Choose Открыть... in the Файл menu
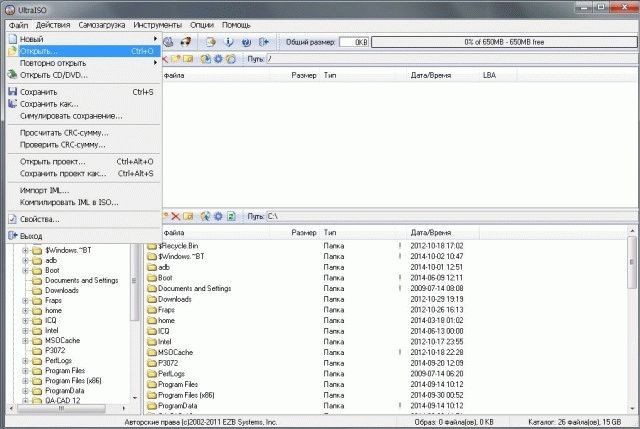Screen dimensions: 640x429 click(x=84, y=51)
